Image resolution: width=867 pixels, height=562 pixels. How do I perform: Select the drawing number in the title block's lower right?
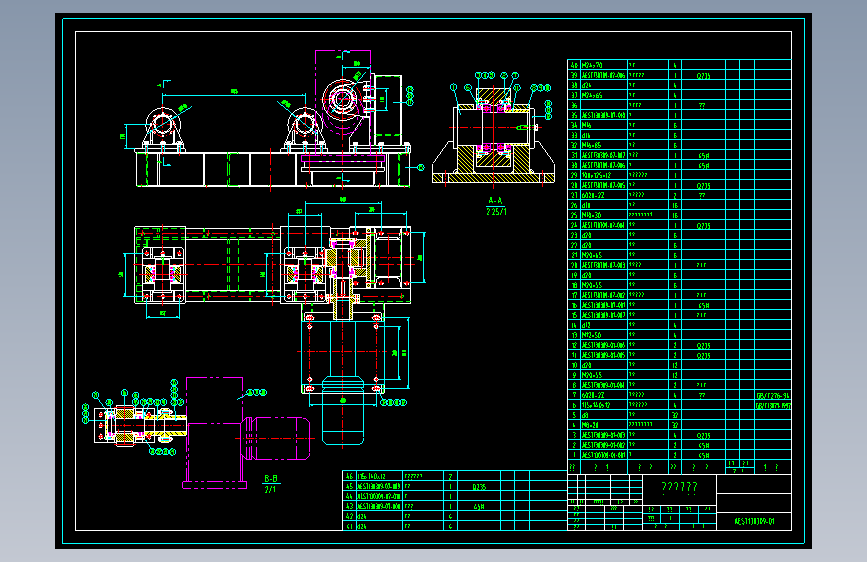tap(754, 521)
